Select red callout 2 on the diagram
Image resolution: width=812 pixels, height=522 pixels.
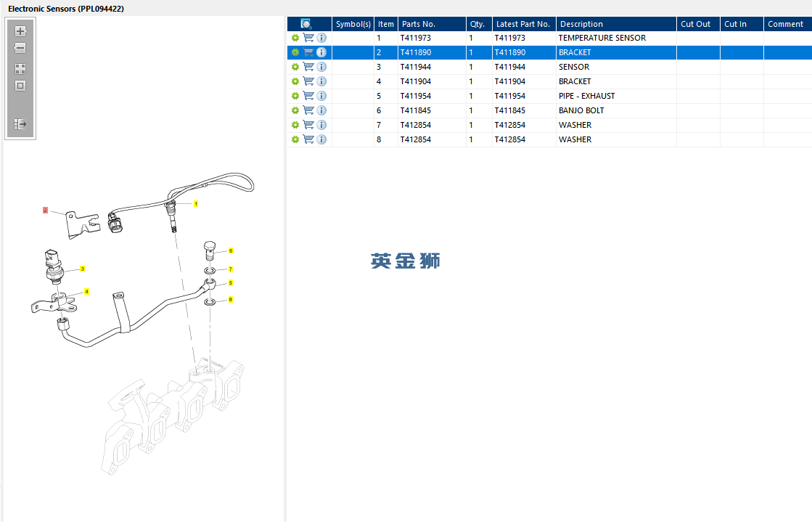point(45,211)
